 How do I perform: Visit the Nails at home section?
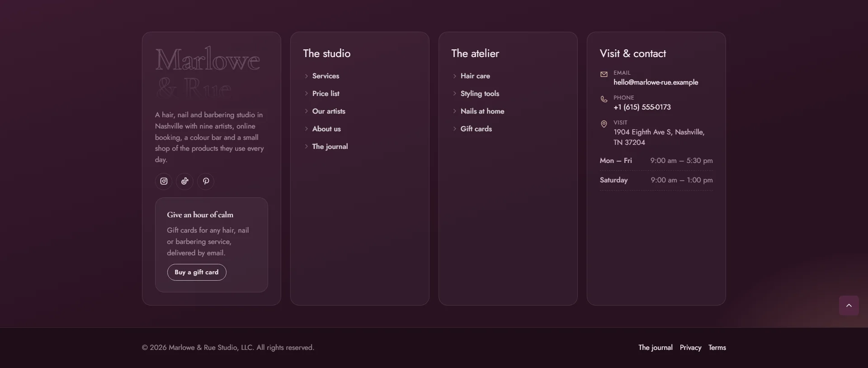(482, 111)
